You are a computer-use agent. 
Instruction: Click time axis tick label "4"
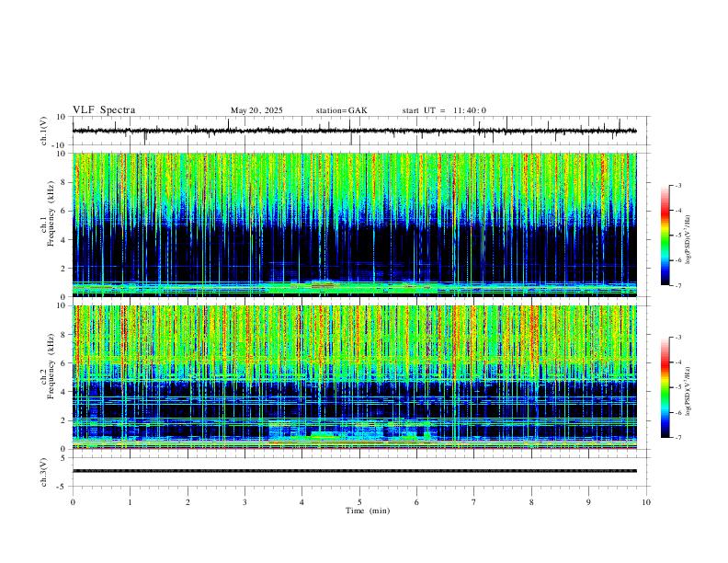click(301, 502)
